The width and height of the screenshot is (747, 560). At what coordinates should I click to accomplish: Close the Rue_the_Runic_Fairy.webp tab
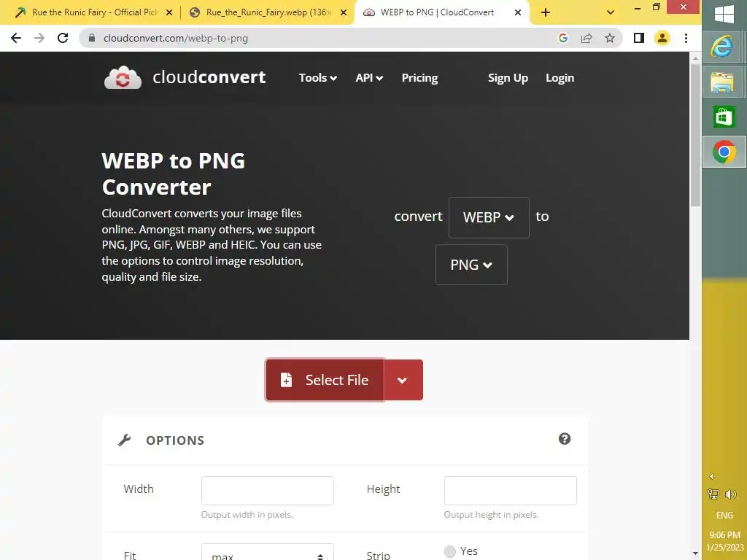(x=344, y=12)
